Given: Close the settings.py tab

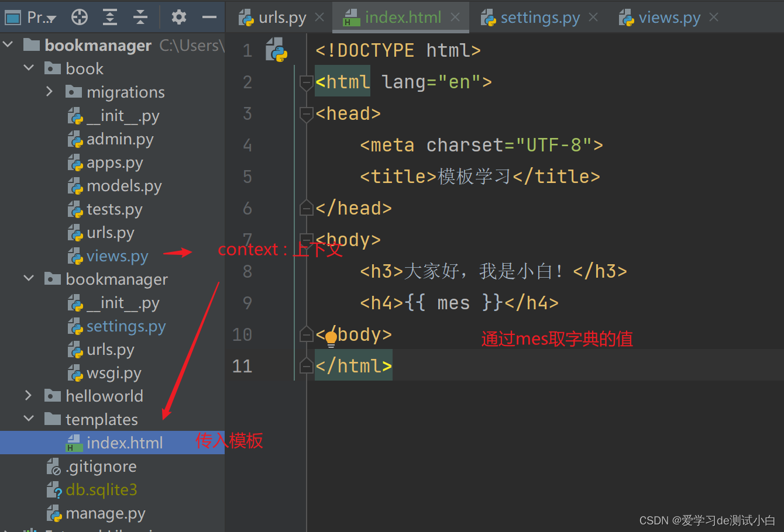Looking at the screenshot, I should 593,18.
